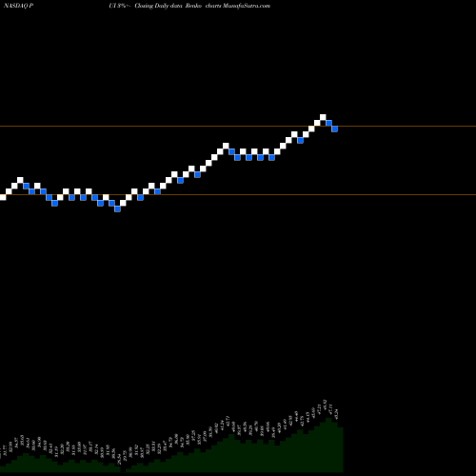This screenshot has width=476, height=476.
Task: Click the MunafaSutra.com text in the chart title
Action: [x=247, y=6]
